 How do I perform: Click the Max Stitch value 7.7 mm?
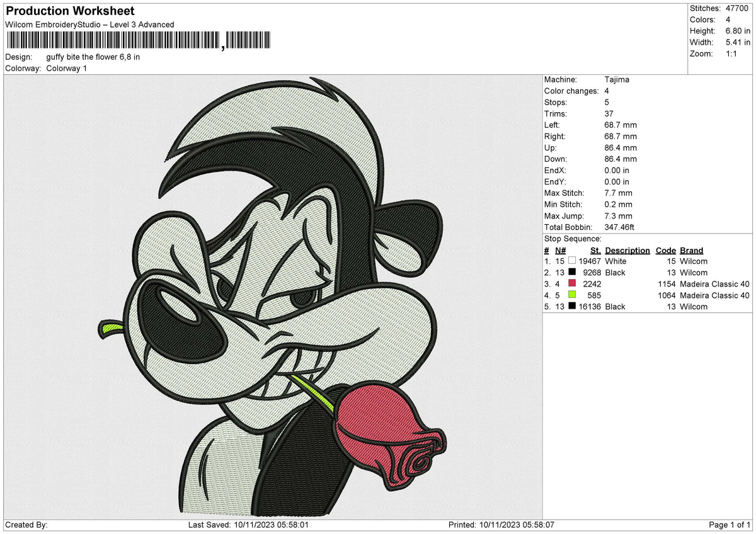(x=618, y=193)
